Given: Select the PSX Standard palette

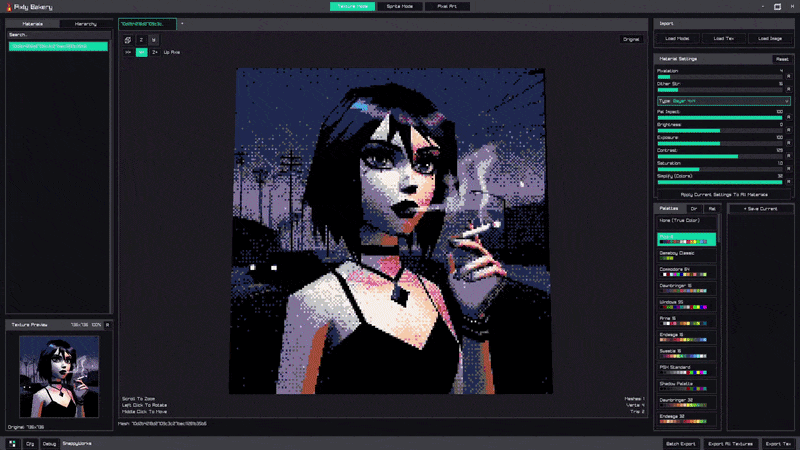Looking at the screenshot, I should pyautogui.click(x=686, y=369).
